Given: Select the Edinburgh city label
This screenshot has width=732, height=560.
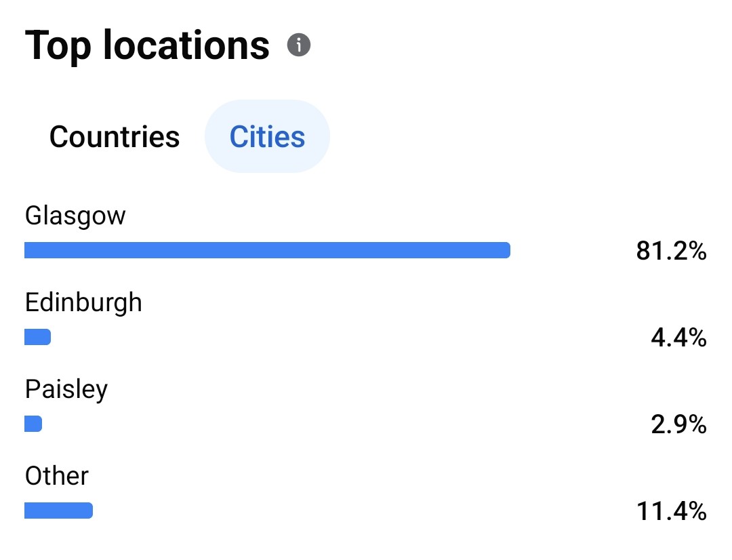Looking at the screenshot, I should (83, 302).
